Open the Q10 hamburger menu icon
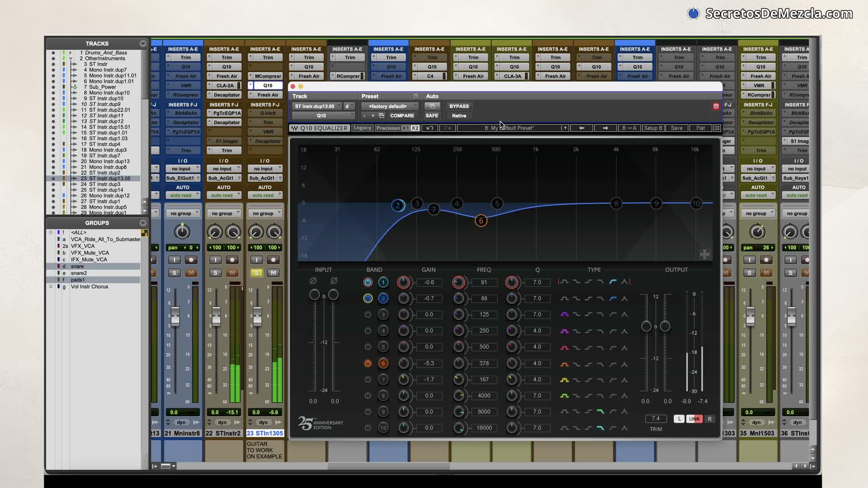This screenshot has width=868, height=488. coord(717,128)
